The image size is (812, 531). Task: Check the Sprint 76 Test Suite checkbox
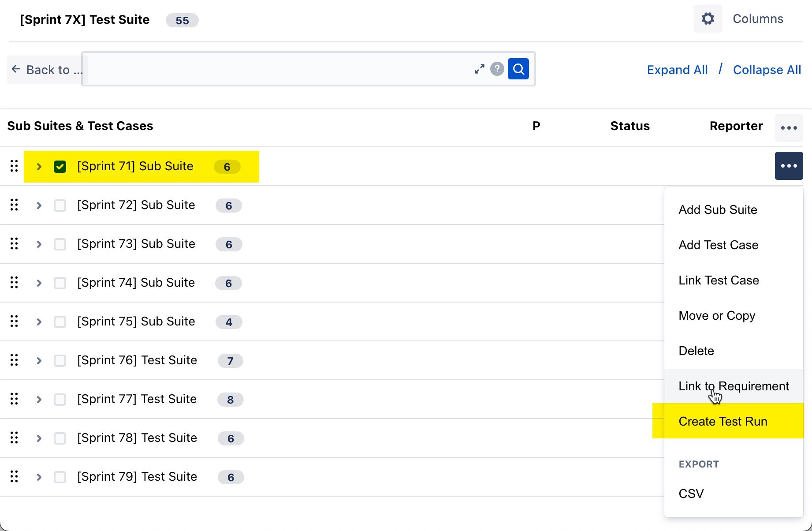pyautogui.click(x=60, y=361)
